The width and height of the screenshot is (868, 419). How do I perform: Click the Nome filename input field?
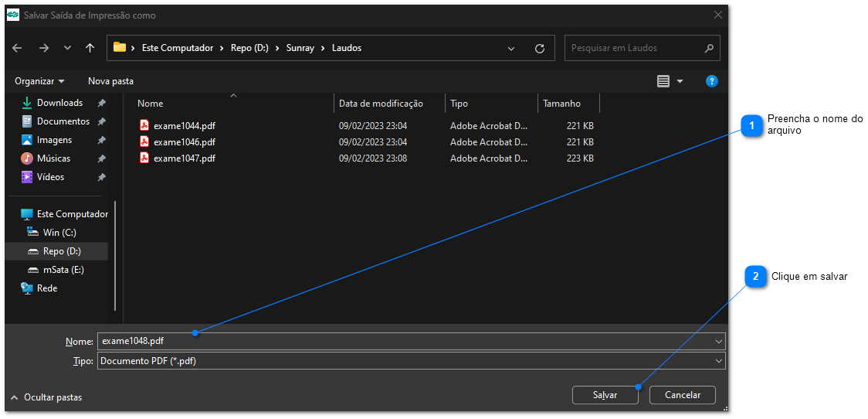click(402, 341)
